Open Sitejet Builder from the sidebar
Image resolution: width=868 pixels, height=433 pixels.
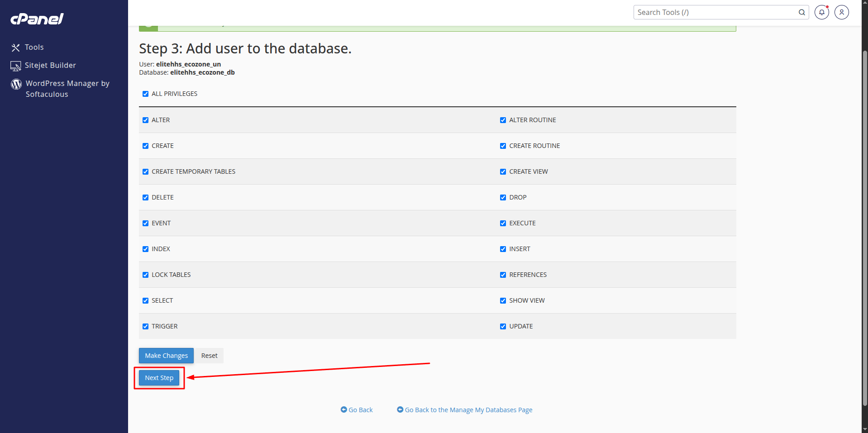(x=50, y=65)
